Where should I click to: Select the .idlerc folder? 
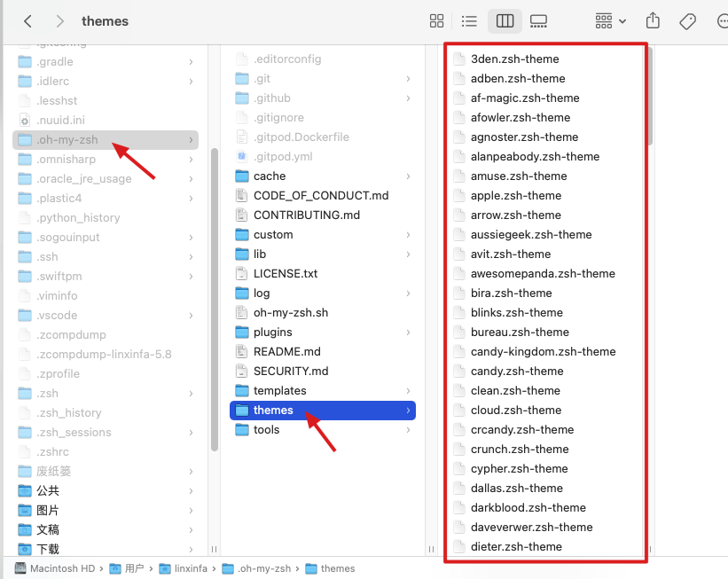106,82
